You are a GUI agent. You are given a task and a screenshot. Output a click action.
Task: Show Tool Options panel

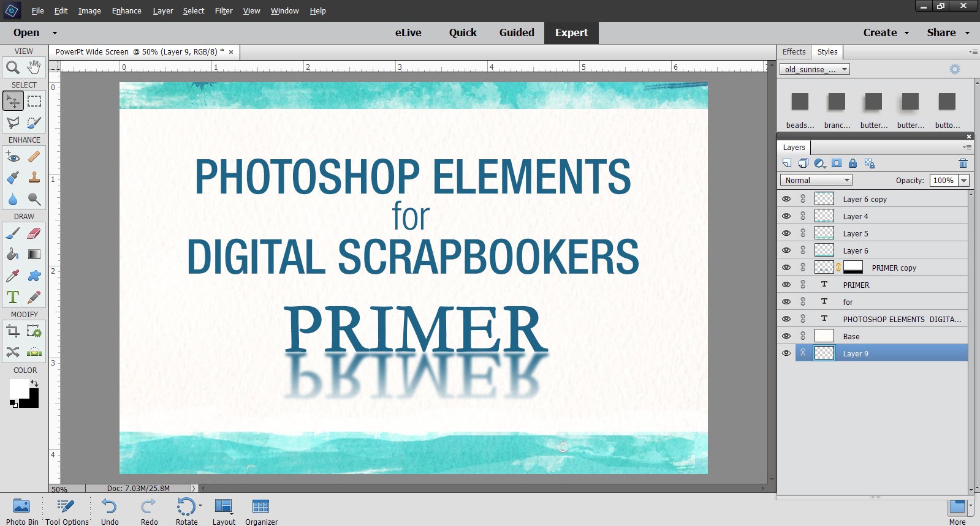[x=67, y=511]
